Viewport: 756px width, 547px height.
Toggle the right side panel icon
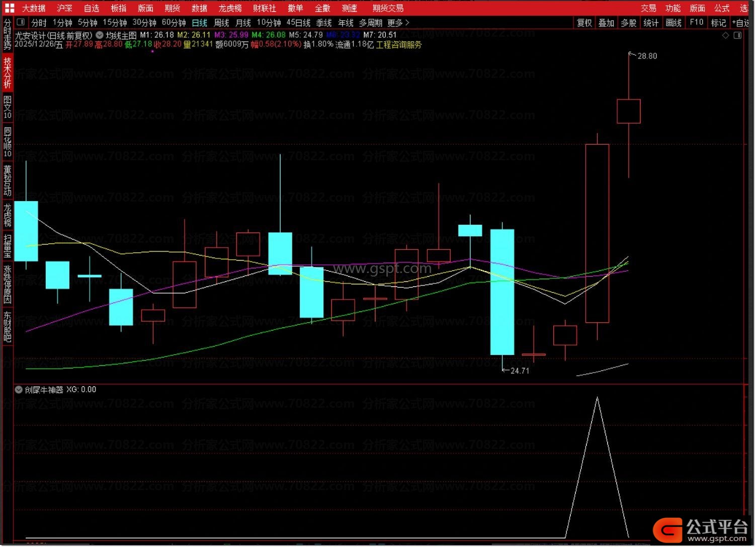click(x=737, y=35)
